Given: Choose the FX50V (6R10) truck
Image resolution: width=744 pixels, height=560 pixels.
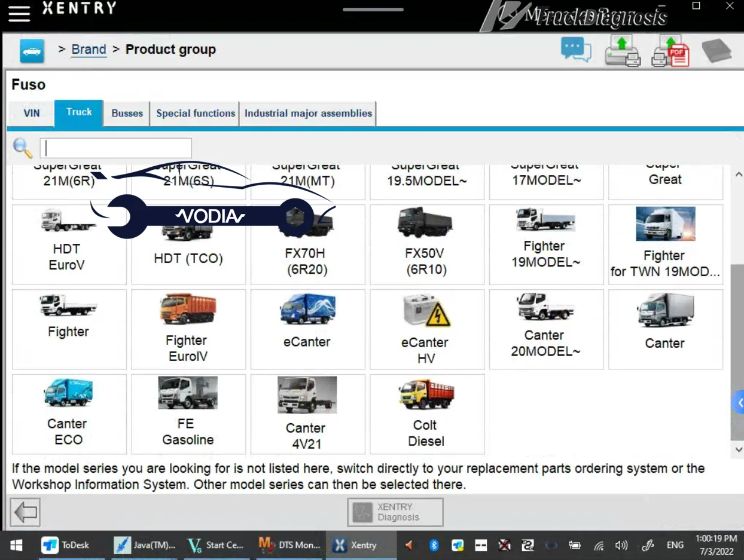Looking at the screenshot, I should pyautogui.click(x=427, y=244).
